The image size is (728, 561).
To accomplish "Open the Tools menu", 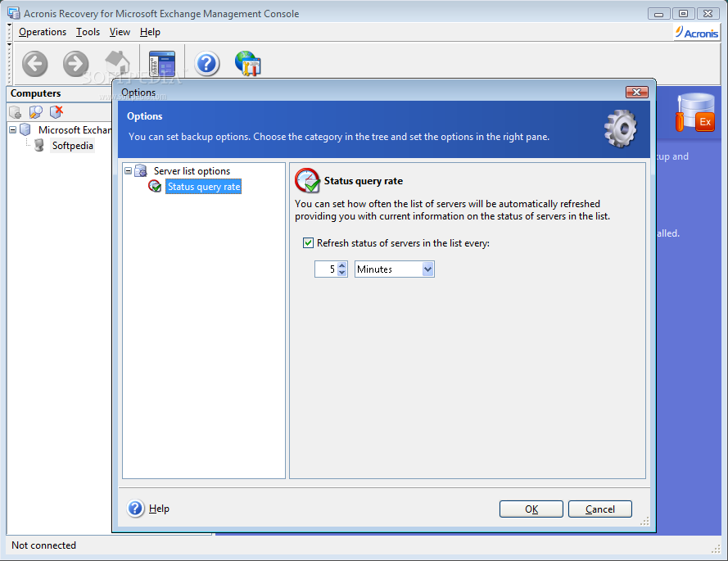I will [x=88, y=32].
